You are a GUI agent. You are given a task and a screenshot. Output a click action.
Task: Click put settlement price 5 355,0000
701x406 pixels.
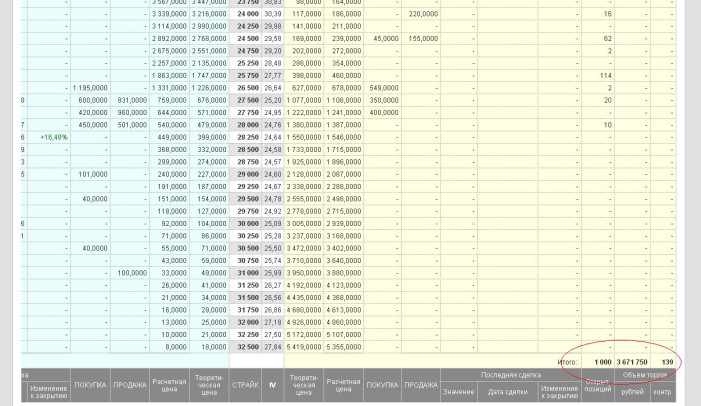point(343,347)
